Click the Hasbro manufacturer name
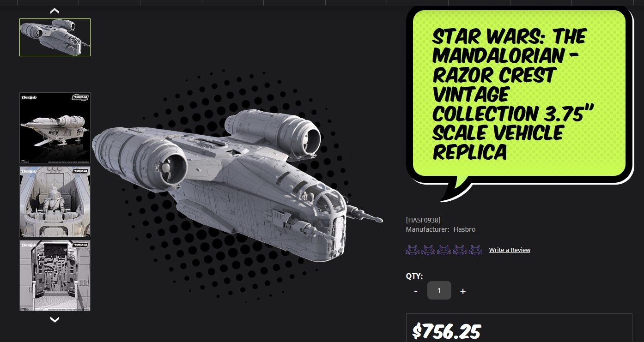 tap(464, 229)
